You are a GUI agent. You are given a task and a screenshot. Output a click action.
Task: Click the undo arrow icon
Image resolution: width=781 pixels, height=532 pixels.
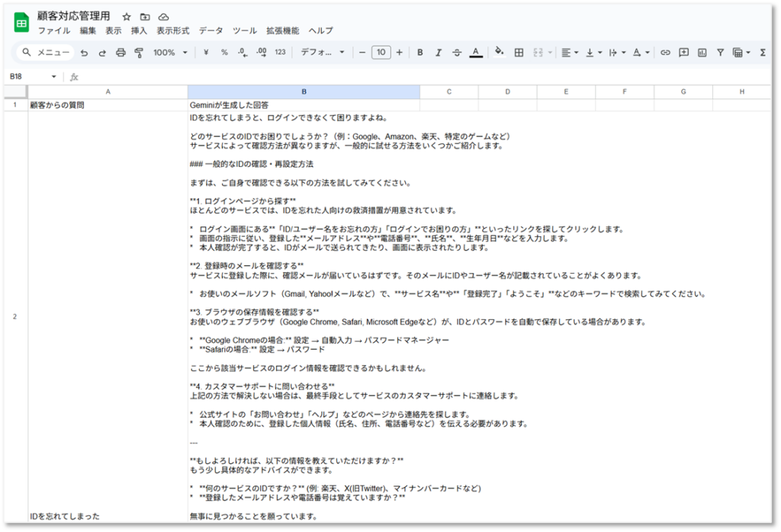pos(84,53)
